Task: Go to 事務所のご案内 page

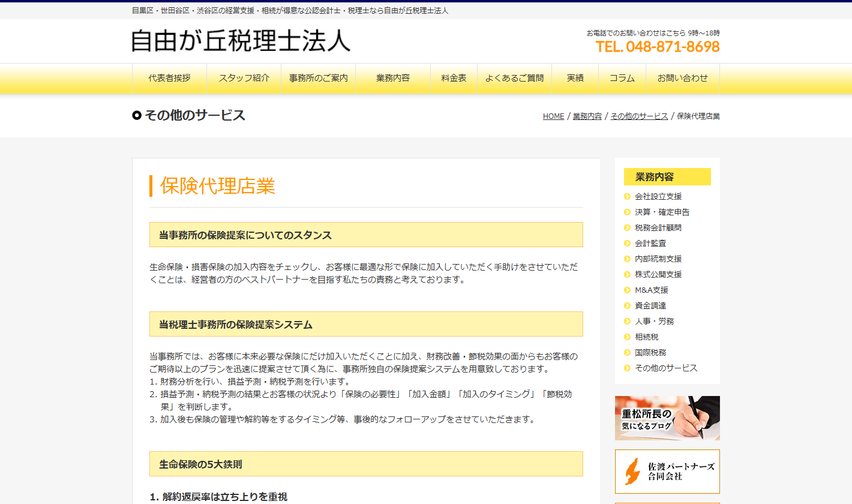Action: point(318,78)
